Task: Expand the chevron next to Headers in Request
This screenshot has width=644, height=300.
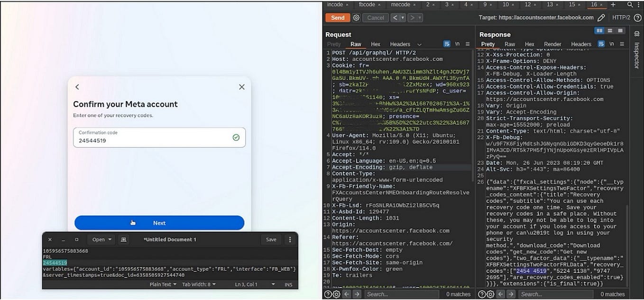Action: click(419, 44)
